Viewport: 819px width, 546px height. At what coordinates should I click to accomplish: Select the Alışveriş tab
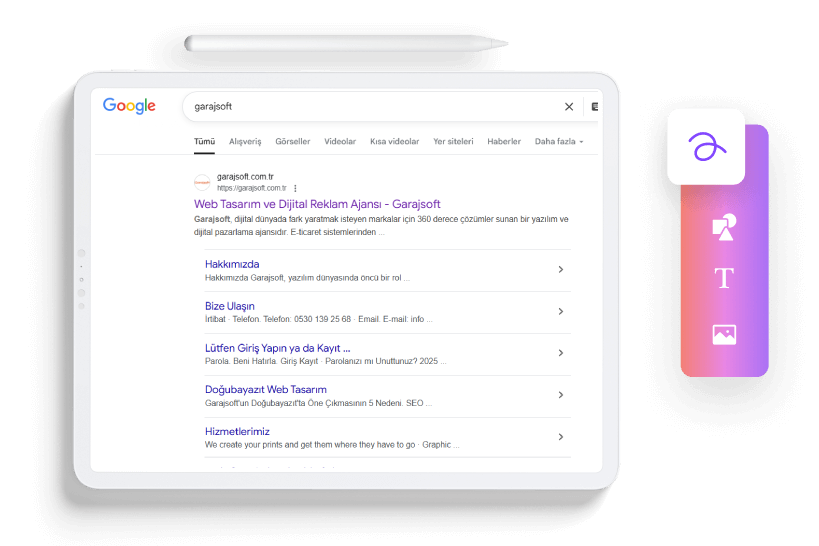pyautogui.click(x=245, y=142)
